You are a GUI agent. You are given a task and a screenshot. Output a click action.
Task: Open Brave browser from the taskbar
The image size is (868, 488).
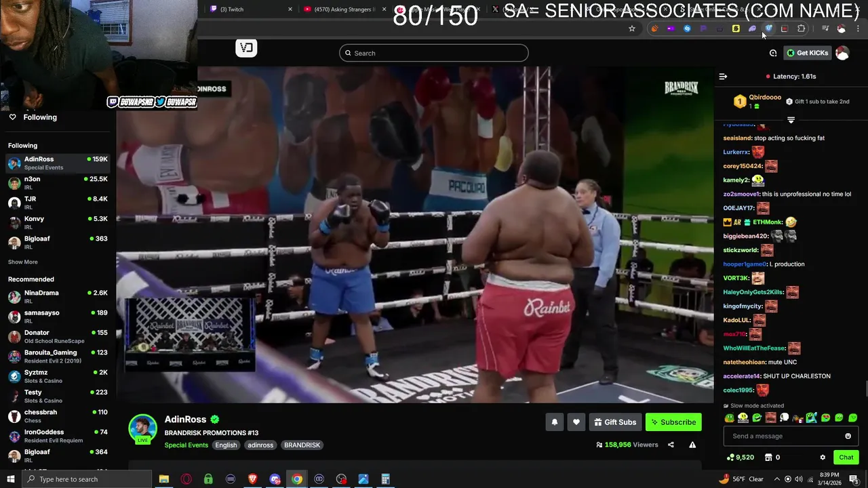[x=252, y=479]
